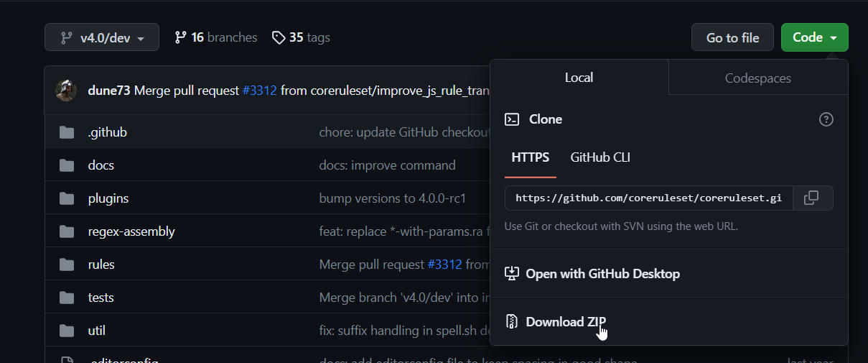Image resolution: width=868 pixels, height=363 pixels.
Task: Open commit 'feat: replace *-with-params.ra'
Action: click(x=404, y=231)
